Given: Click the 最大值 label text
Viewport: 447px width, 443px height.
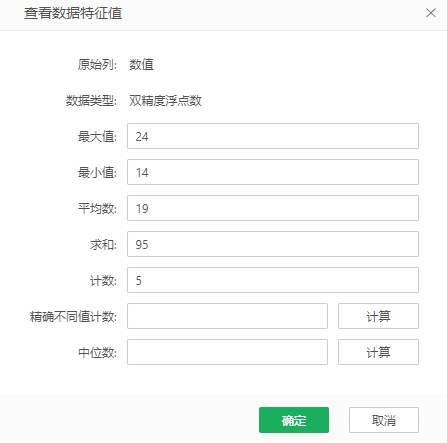Looking at the screenshot, I should click(97, 136).
